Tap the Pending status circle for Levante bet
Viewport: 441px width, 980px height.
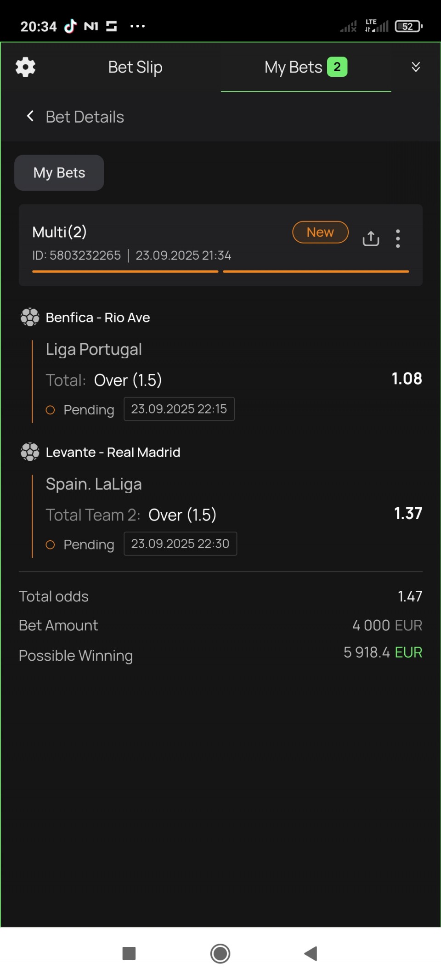pos(51,544)
